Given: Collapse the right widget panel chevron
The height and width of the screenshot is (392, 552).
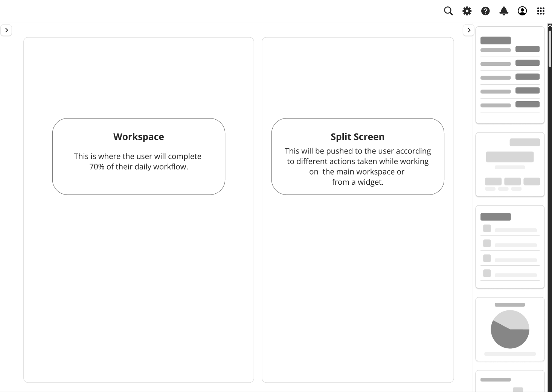Looking at the screenshot, I should (x=468, y=30).
